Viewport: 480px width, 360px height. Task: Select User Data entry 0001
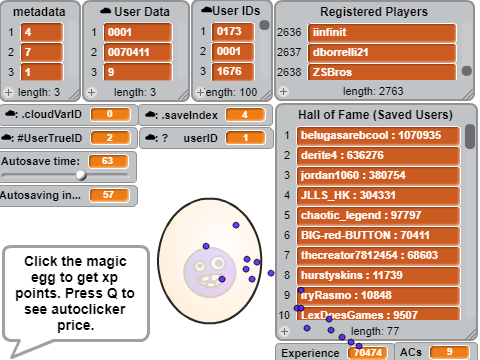tap(138, 32)
